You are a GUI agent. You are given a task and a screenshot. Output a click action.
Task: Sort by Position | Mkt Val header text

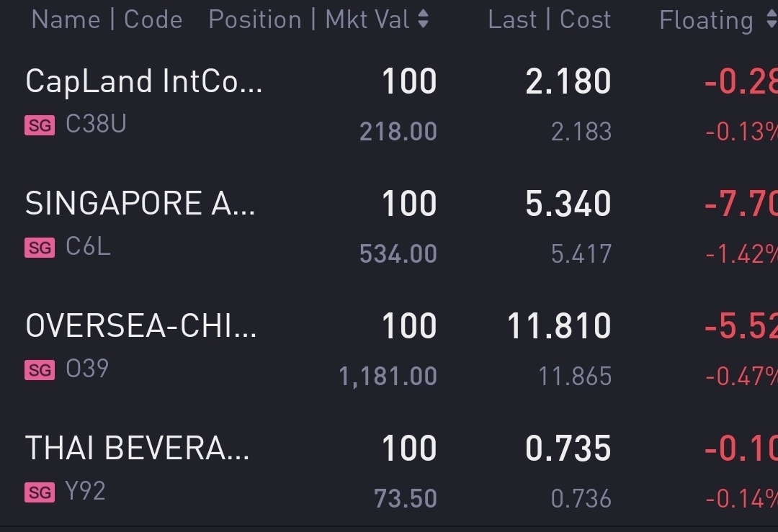(310, 20)
